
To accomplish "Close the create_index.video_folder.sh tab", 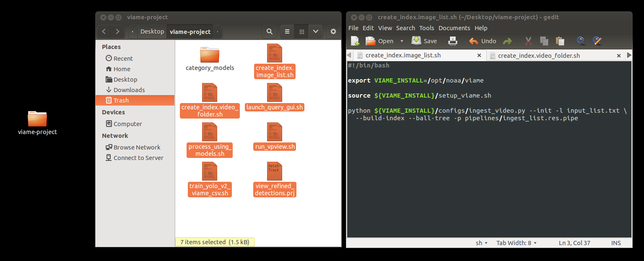I will tap(618, 55).
